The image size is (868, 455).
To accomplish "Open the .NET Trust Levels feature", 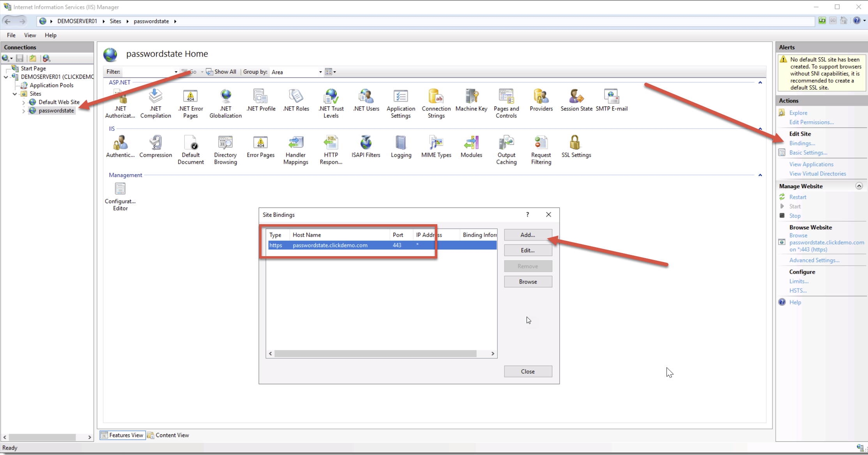I will tap(331, 103).
